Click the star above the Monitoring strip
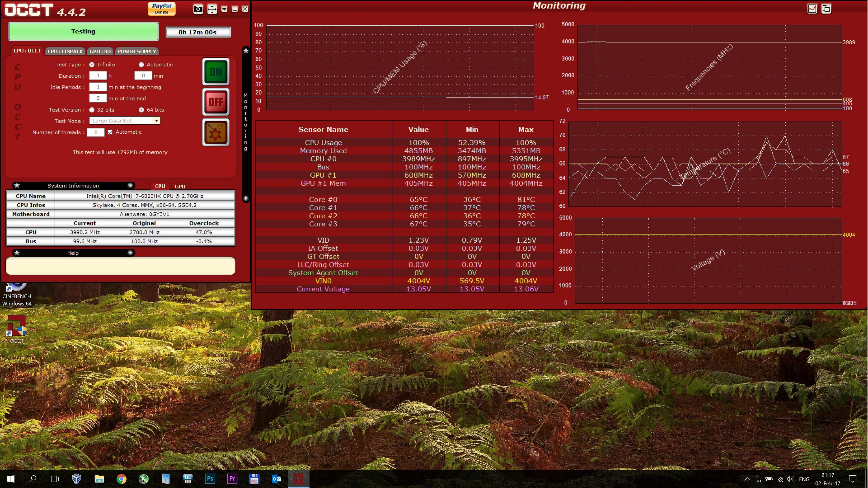This screenshot has height=488, width=868. pyautogui.click(x=246, y=51)
